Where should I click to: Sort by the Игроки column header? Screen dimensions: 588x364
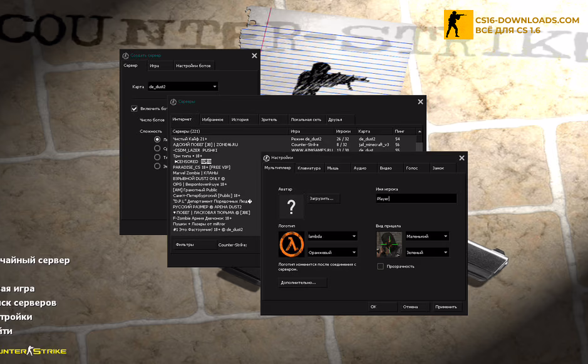345,131
